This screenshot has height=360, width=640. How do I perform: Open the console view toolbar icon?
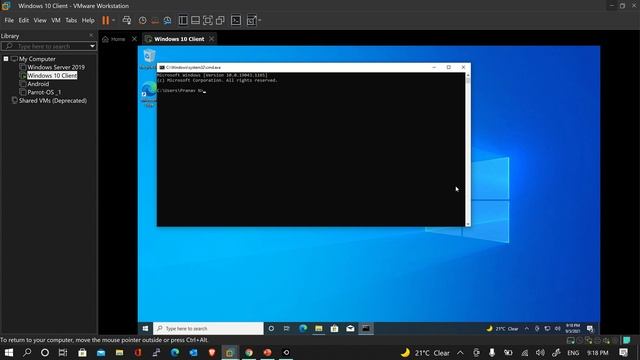pos(236,20)
